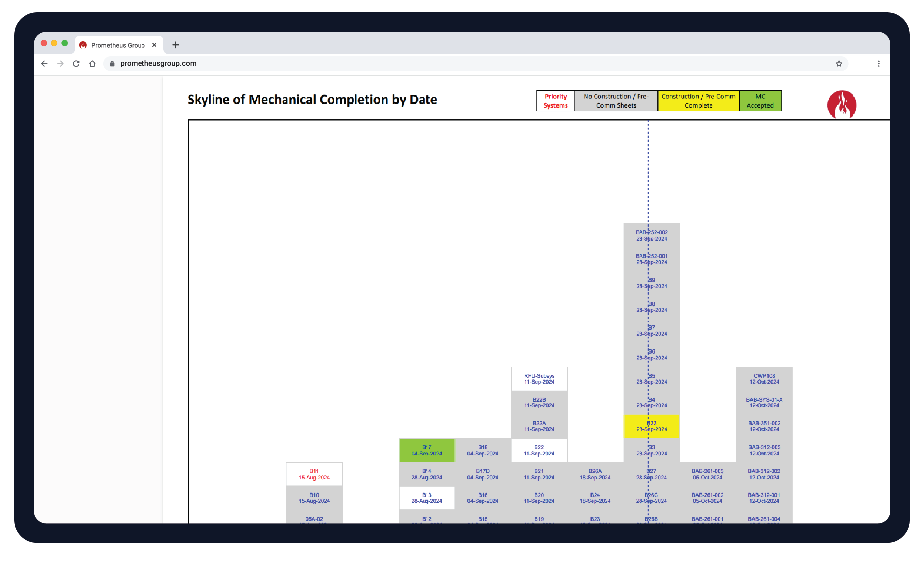924x563 pixels.
Task: Click the browser back arrow
Action: pos(44,63)
